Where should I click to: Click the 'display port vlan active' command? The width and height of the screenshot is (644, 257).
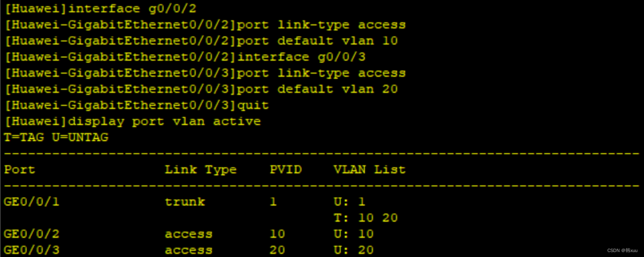[164, 121]
